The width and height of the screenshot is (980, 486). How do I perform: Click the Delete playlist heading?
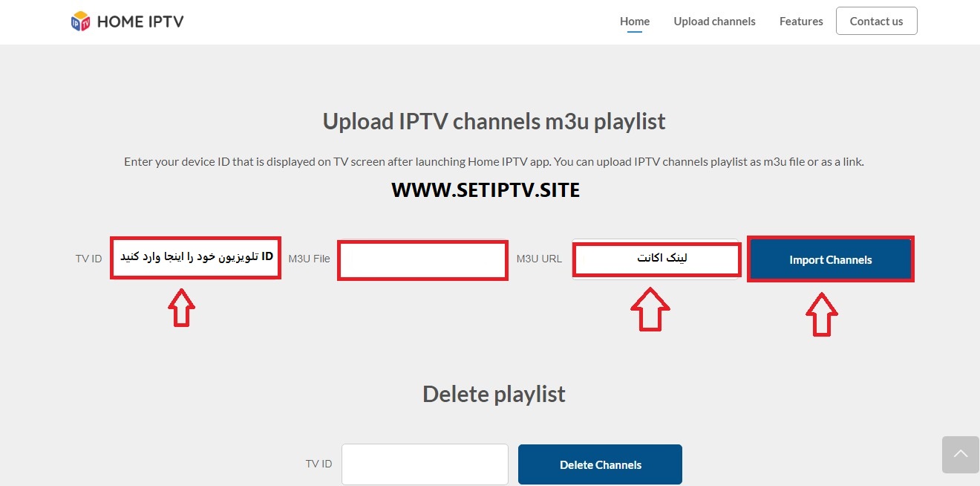(493, 394)
